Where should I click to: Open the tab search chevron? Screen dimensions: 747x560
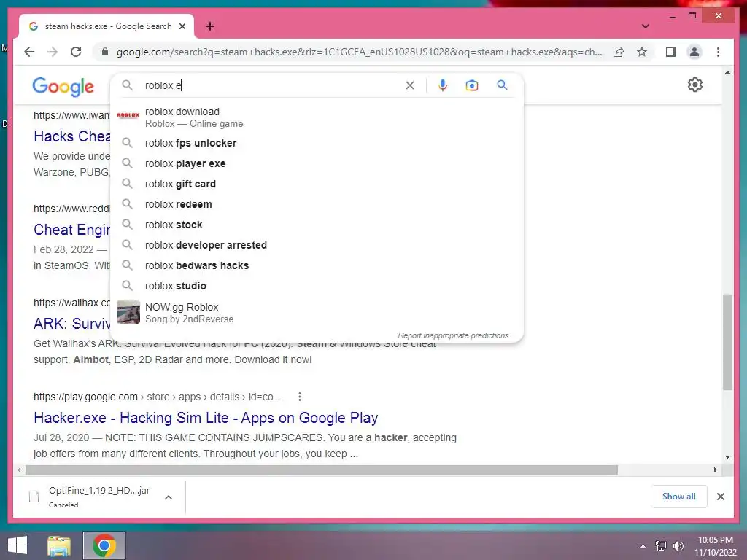click(645, 26)
